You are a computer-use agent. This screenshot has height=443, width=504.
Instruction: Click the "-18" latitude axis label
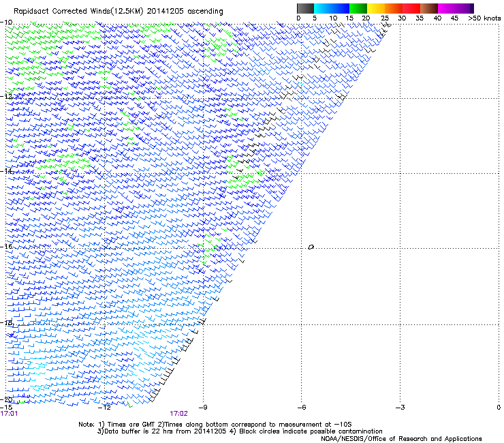6,322
